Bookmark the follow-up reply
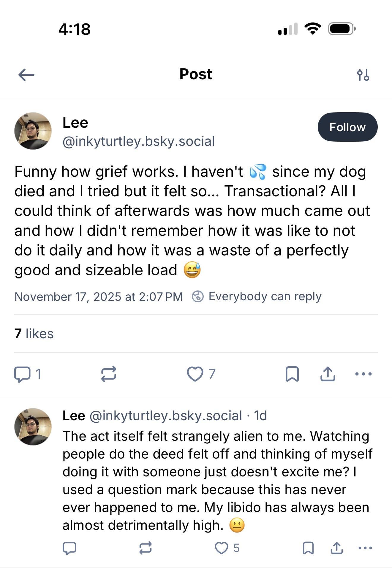 [308, 548]
